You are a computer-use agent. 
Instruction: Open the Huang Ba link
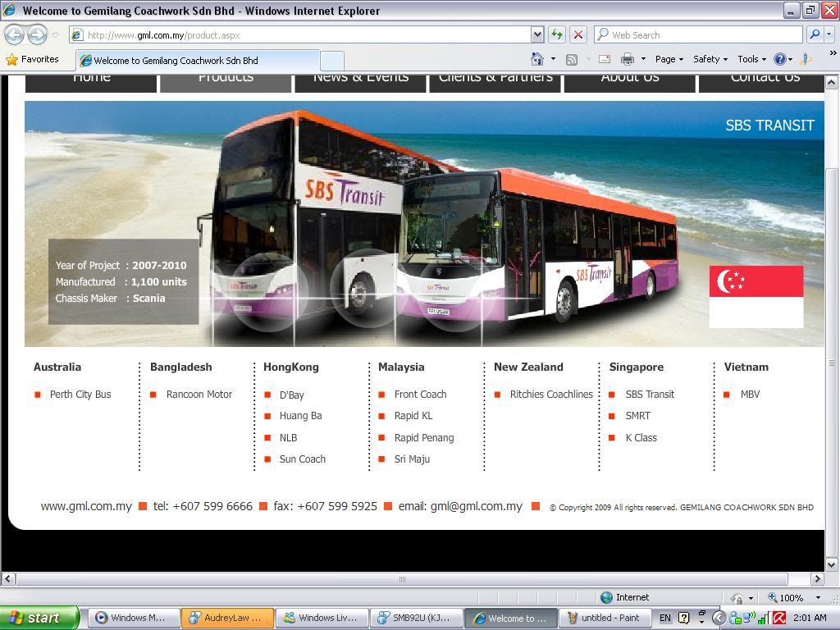click(x=300, y=416)
